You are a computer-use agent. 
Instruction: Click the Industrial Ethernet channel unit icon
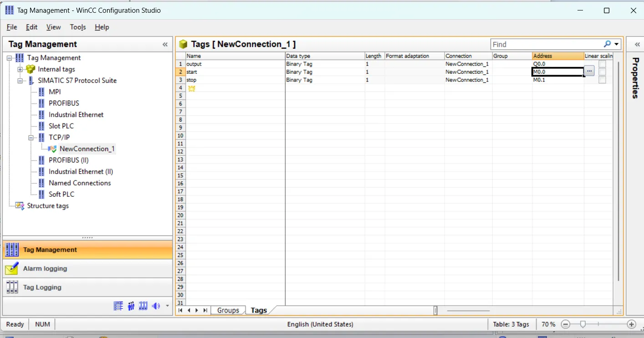(42, 114)
